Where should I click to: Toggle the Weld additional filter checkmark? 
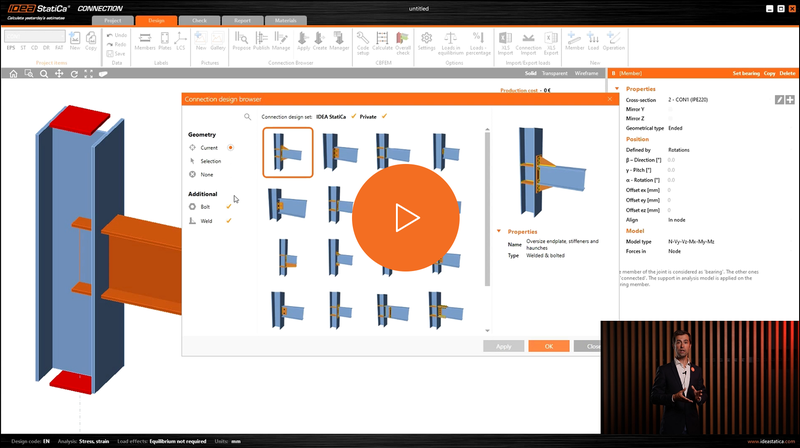click(229, 221)
